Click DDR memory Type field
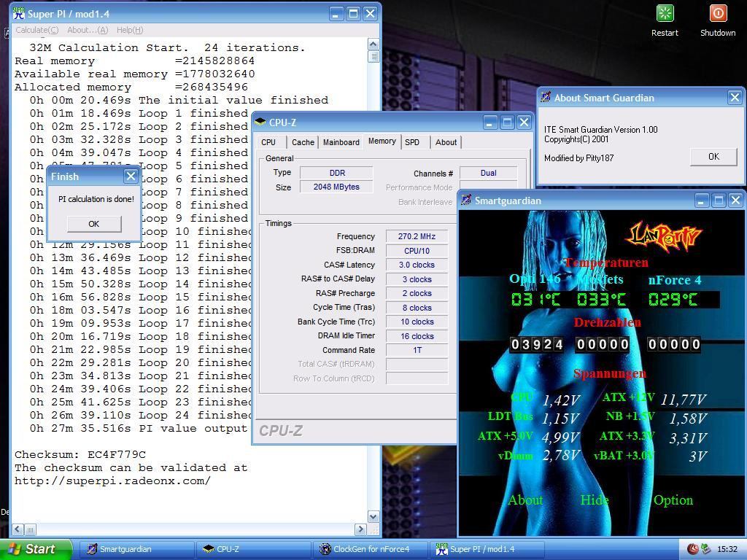 pos(336,173)
